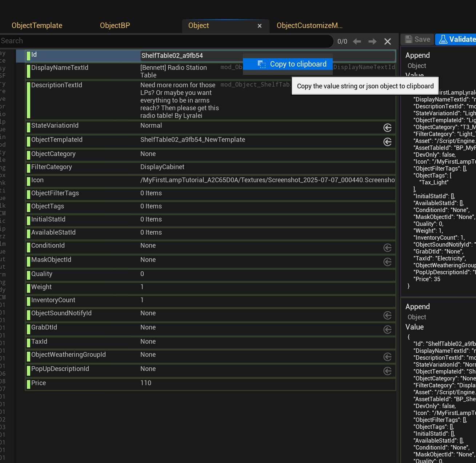Follow the PopUpDescriptionId reference arrow icon
Image resolution: width=476 pixels, height=463 pixels.
click(x=388, y=371)
